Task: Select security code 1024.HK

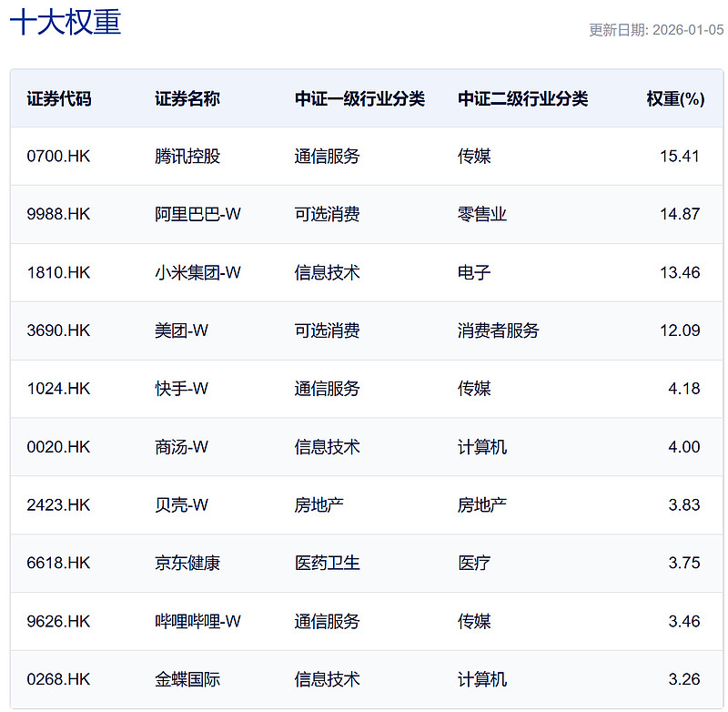Action: click(x=58, y=389)
